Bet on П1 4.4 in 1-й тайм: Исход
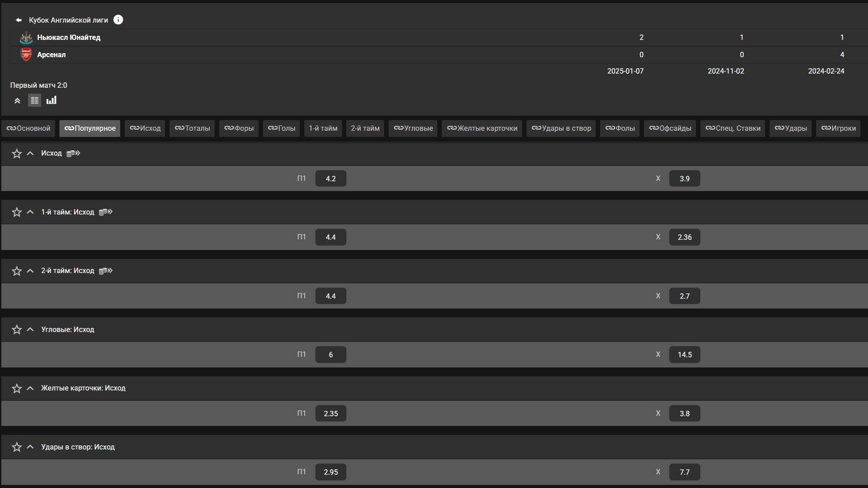Image resolution: width=868 pixels, height=488 pixels. [x=331, y=237]
